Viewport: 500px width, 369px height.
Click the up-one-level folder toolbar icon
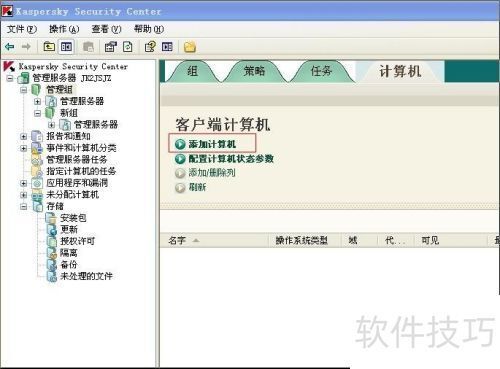click(x=49, y=47)
